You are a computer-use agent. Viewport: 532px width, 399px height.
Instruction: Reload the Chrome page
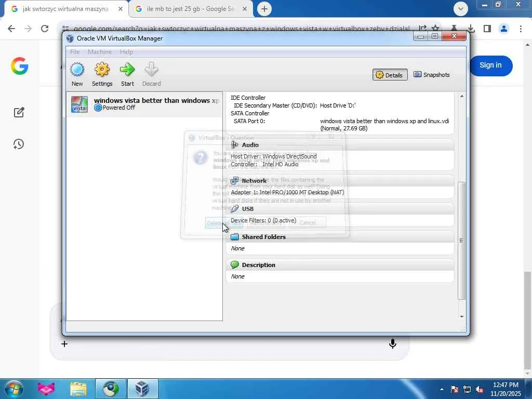tap(45, 29)
